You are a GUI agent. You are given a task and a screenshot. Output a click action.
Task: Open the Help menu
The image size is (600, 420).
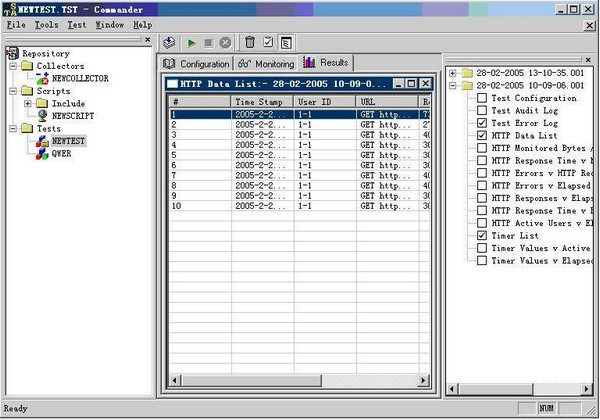coord(143,25)
